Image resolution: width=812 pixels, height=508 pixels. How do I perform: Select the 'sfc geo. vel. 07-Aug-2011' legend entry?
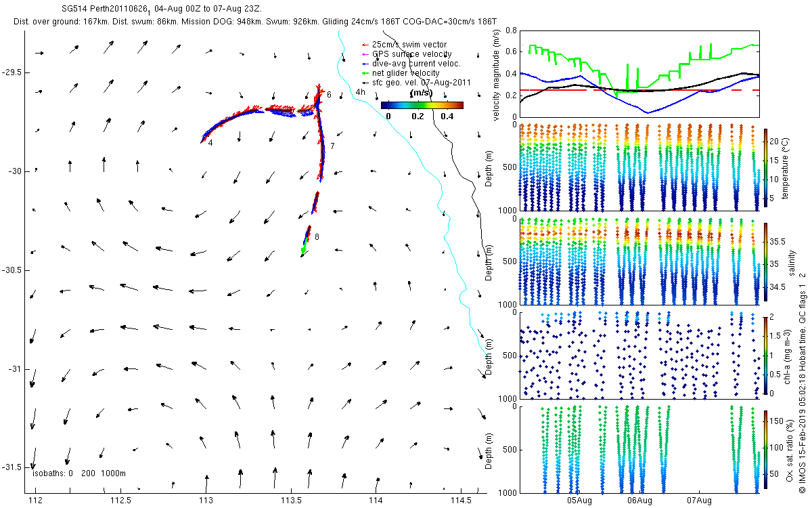tap(421, 83)
